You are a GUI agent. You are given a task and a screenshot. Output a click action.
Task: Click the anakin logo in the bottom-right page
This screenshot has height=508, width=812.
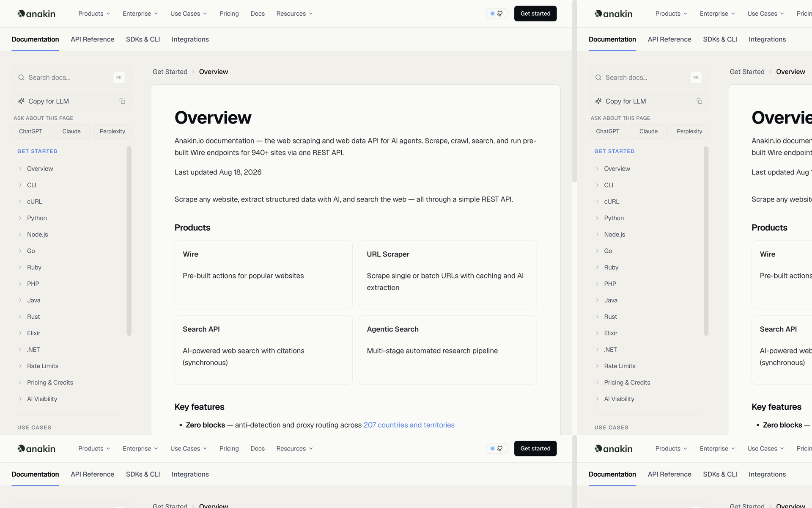(613, 448)
